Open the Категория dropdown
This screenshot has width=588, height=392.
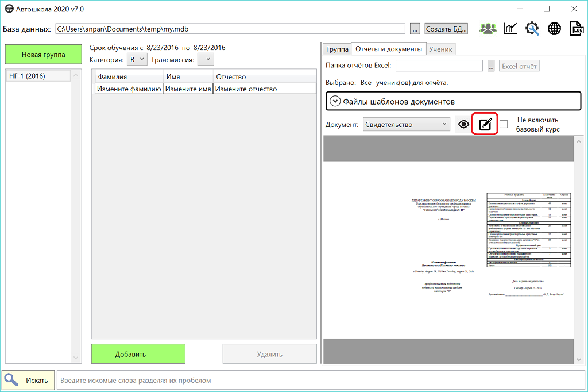[x=137, y=59]
